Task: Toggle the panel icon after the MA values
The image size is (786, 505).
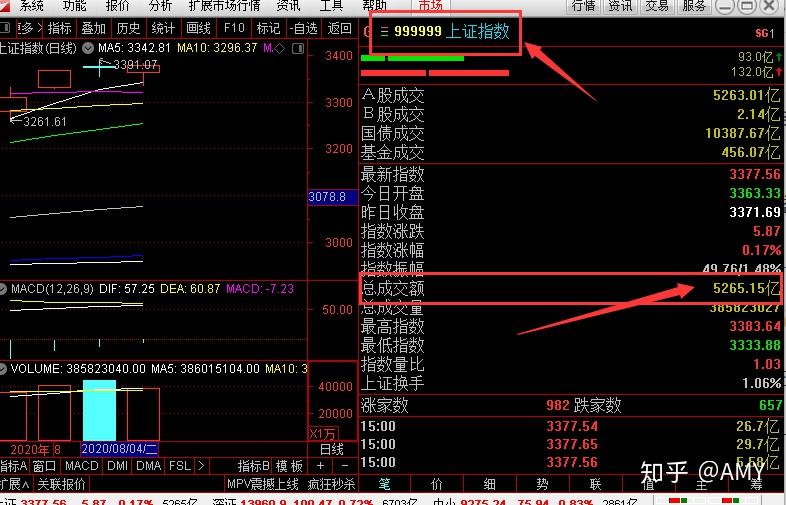Action: pos(298,49)
